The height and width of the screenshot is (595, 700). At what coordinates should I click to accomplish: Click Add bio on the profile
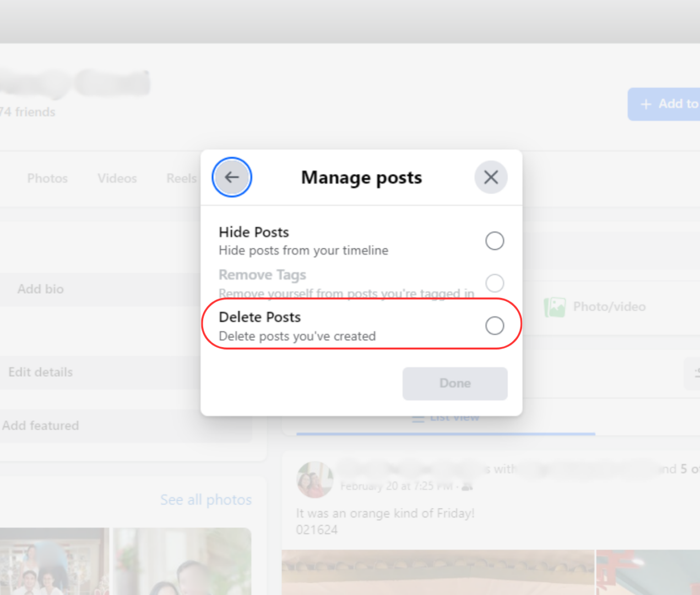pyautogui.click(x=40, y=289)
